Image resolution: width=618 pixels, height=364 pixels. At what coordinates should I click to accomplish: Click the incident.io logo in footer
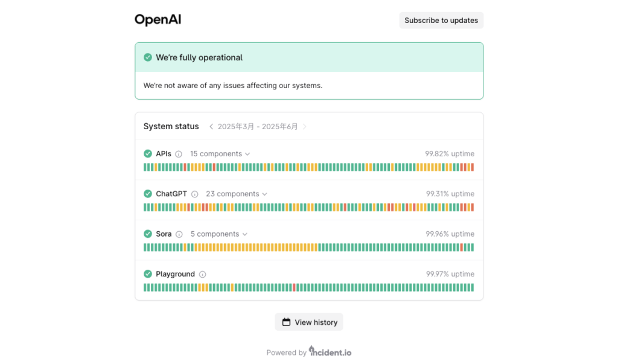pos(330,351)
